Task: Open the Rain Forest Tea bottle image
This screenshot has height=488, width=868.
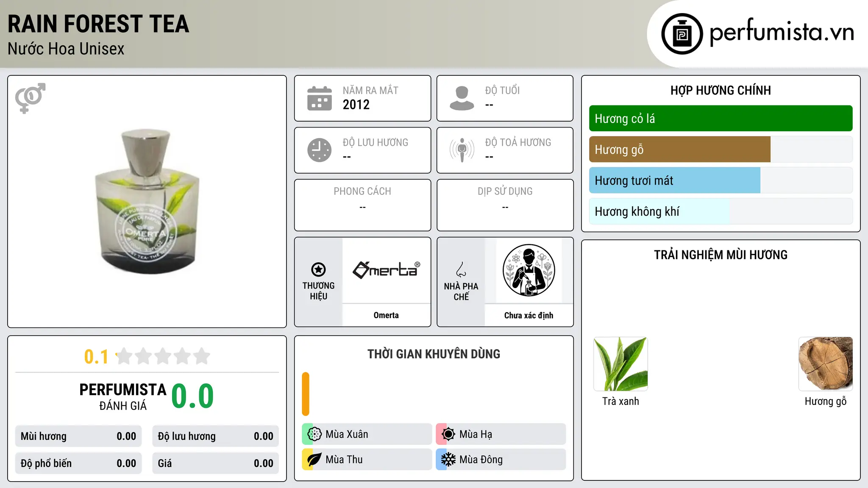Action: pyautogui.click(x=147, y=201)
